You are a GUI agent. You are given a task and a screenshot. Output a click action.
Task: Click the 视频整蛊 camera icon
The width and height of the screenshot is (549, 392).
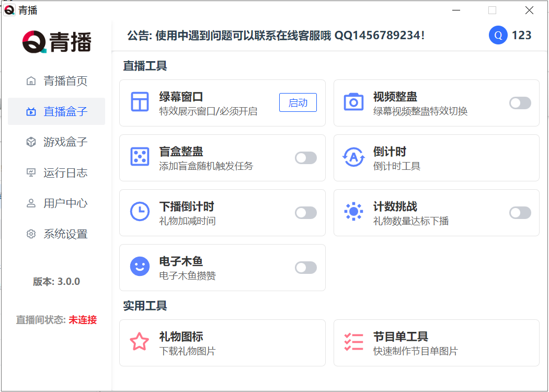[x=353, y=102]
